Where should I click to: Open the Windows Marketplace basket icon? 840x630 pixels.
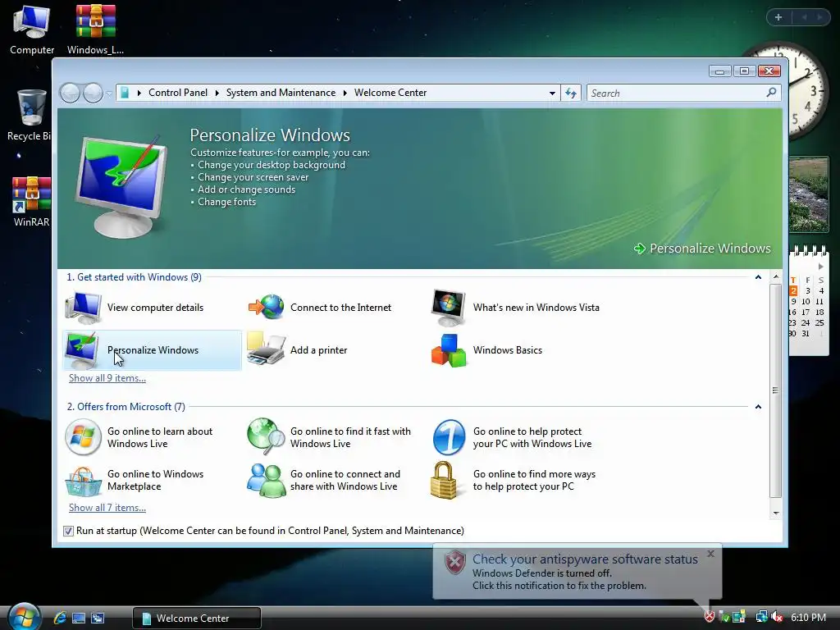pyautogui.click(x=83, y=481)
